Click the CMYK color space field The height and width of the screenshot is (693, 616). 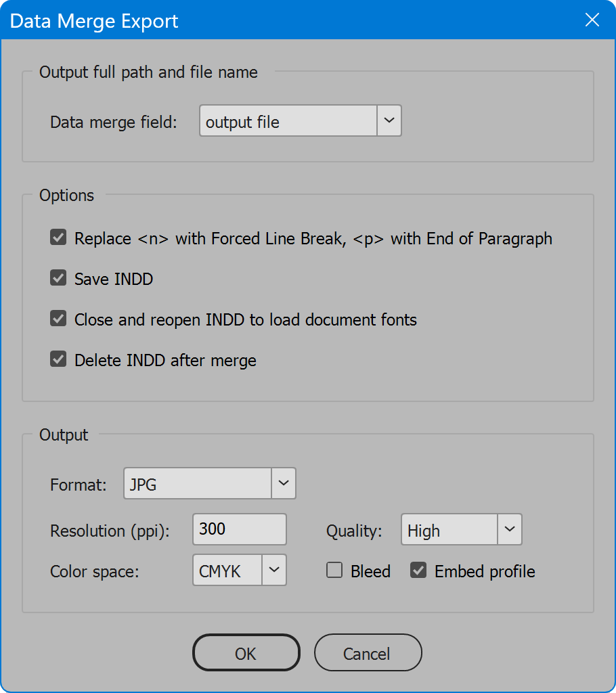227,571
